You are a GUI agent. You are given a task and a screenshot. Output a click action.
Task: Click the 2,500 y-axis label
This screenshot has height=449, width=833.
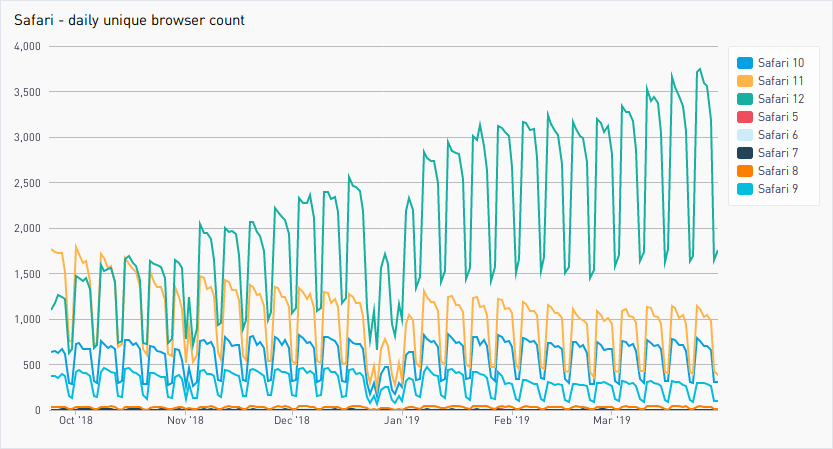click(28, 183)
